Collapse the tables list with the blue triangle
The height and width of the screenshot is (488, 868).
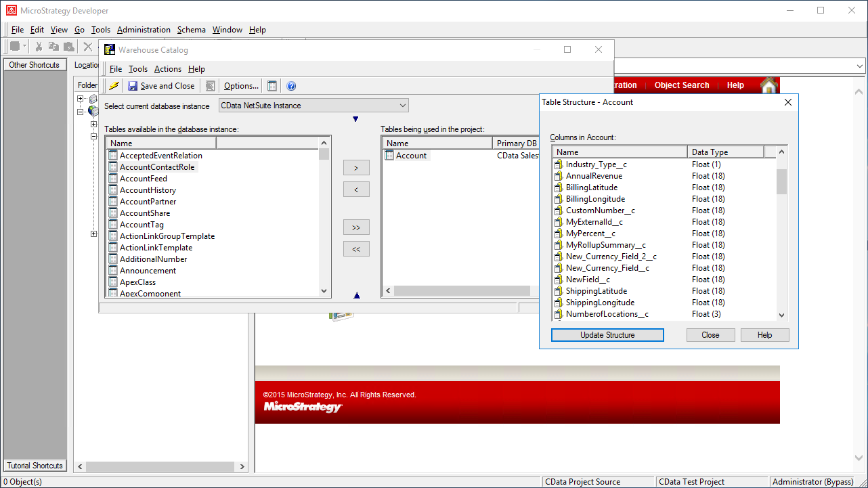[355, 118]
